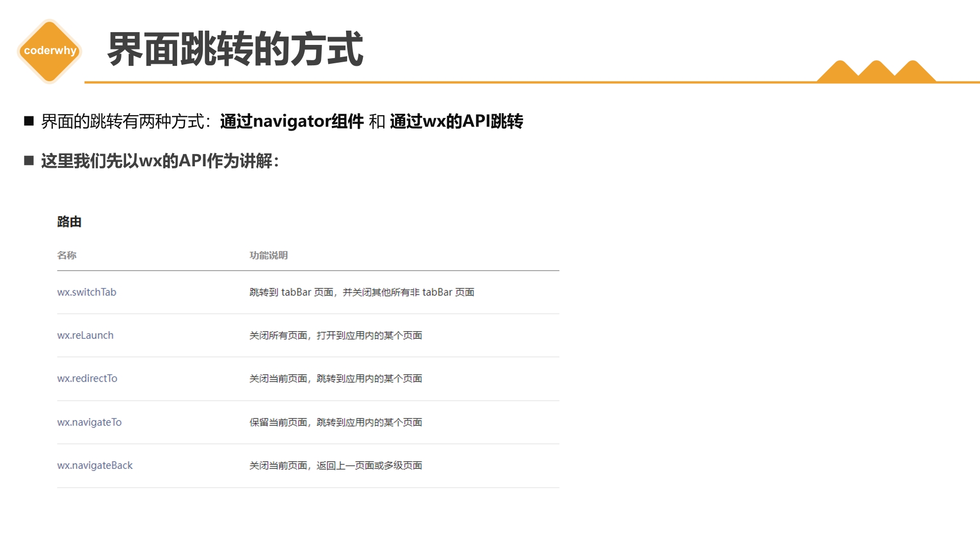Click description 关闭当前页面，返回上一页面或多级页面
The image size is (980, 551).
point(336,465)
